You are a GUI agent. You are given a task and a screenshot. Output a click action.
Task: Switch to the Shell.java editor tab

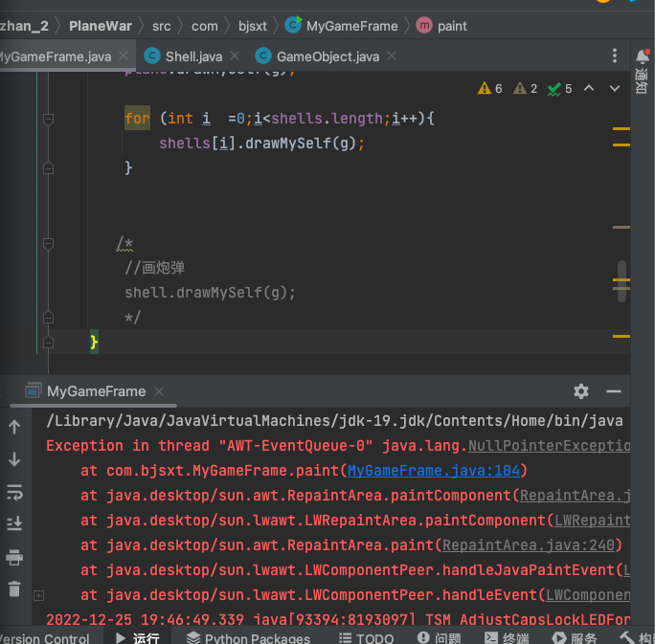click(193, 56)
